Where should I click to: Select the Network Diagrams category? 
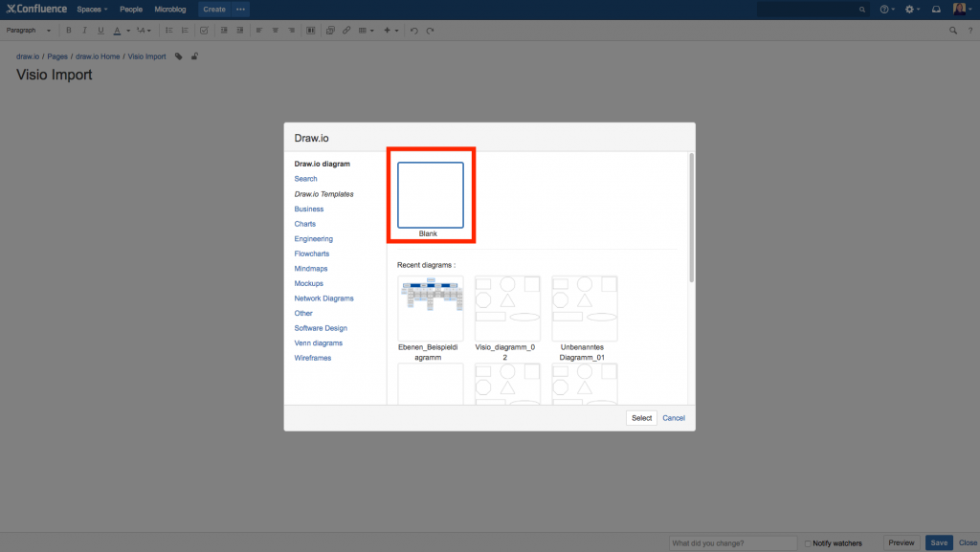click(323, 298)
